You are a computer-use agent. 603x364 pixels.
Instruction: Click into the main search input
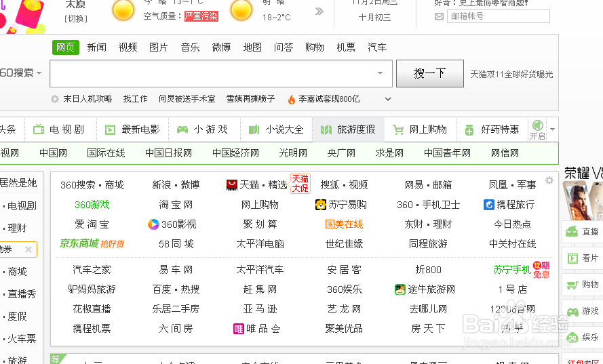(221, 73)
